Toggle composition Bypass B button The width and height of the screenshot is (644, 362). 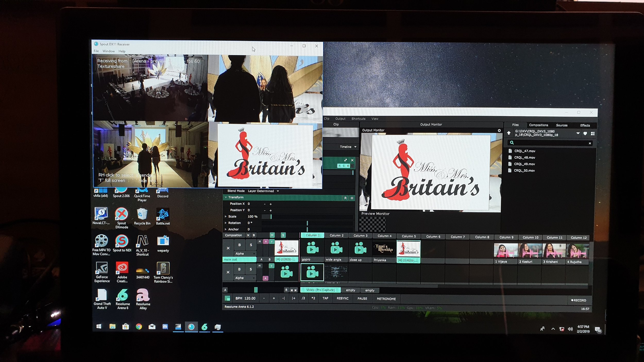(254, 235)
